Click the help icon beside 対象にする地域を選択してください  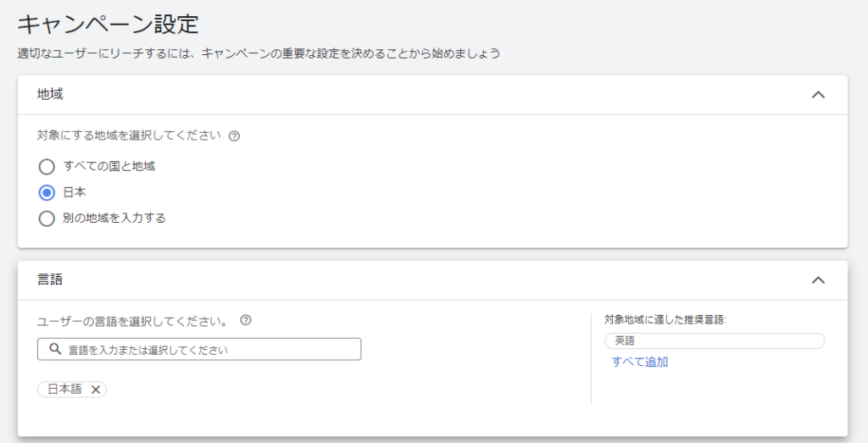click(x=234, y=136)
